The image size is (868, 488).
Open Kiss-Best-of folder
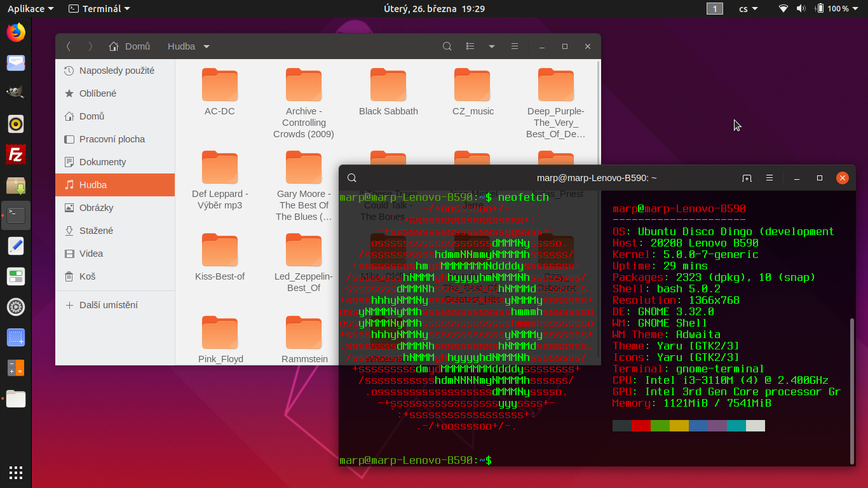(220, 257)
